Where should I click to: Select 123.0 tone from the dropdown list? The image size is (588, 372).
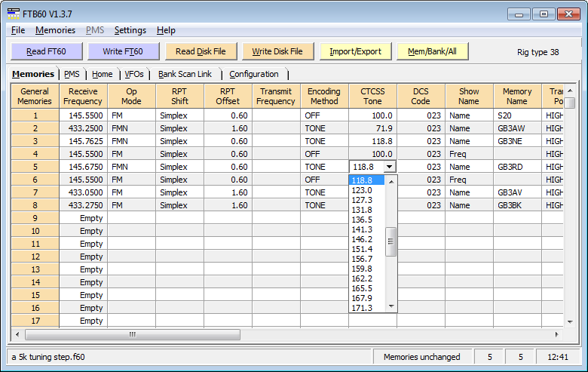[x=362, y=190]
